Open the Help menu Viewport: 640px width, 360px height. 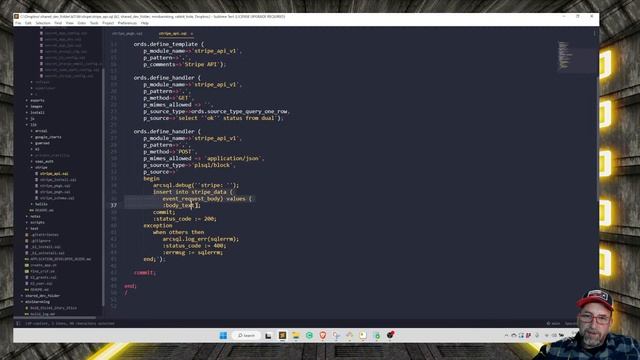point(145,23)
